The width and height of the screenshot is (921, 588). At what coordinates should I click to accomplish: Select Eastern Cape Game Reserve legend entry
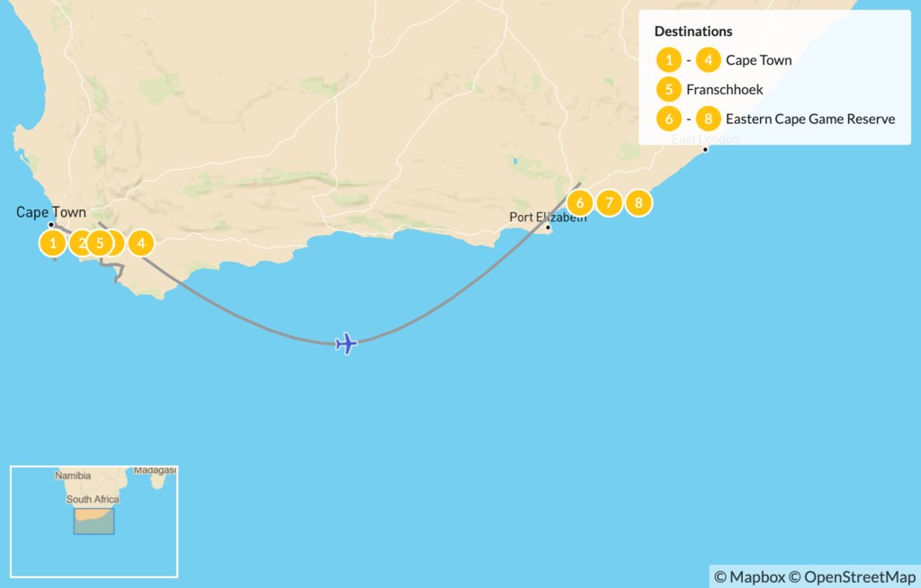coord(810,120)
